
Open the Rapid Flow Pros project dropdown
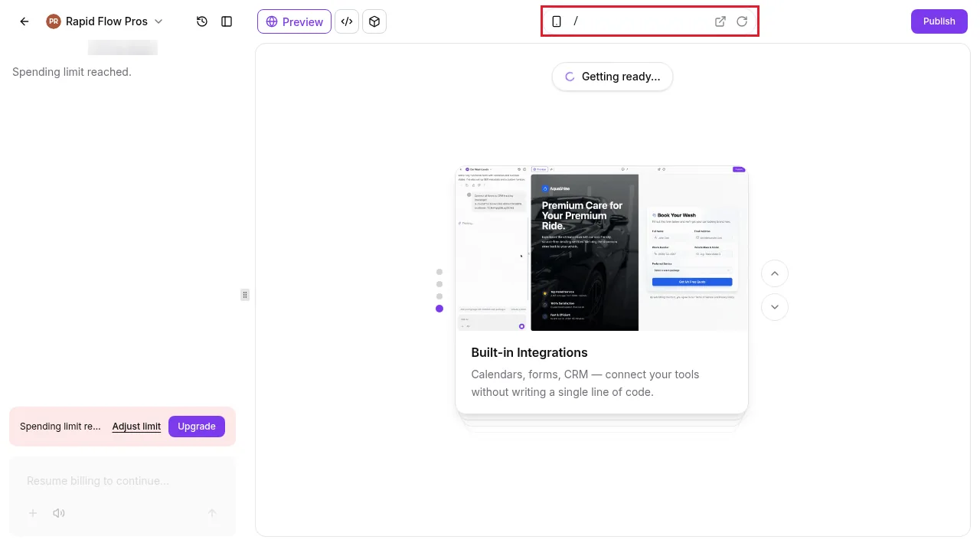coord(105,21)
